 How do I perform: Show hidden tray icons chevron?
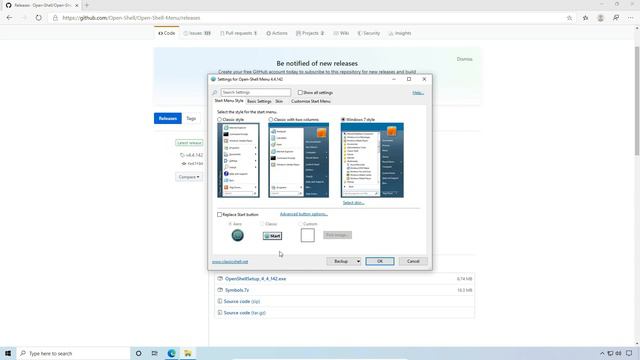coord(602,353)
